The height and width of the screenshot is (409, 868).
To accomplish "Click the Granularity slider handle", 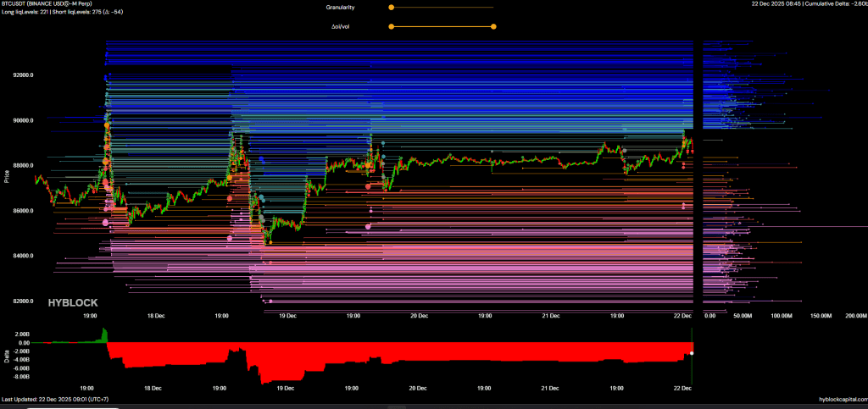I will [x=391, y=7].
